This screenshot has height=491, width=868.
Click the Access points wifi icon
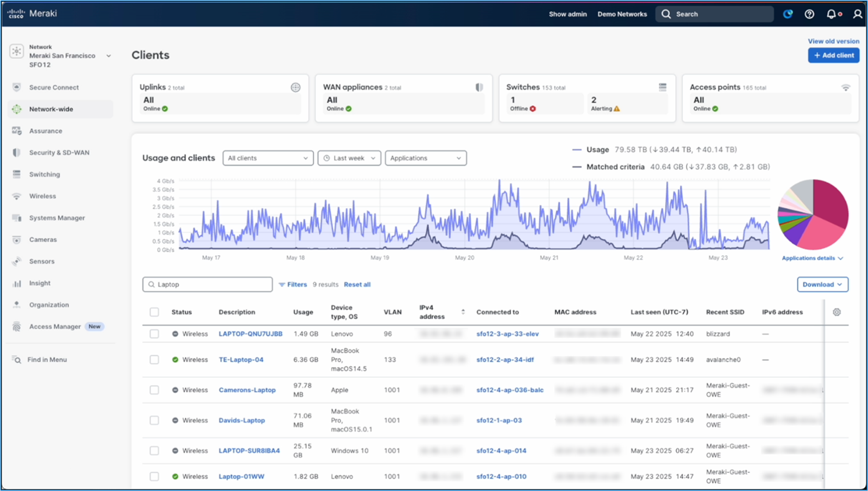pyautogui.click(x=845, y=88)
